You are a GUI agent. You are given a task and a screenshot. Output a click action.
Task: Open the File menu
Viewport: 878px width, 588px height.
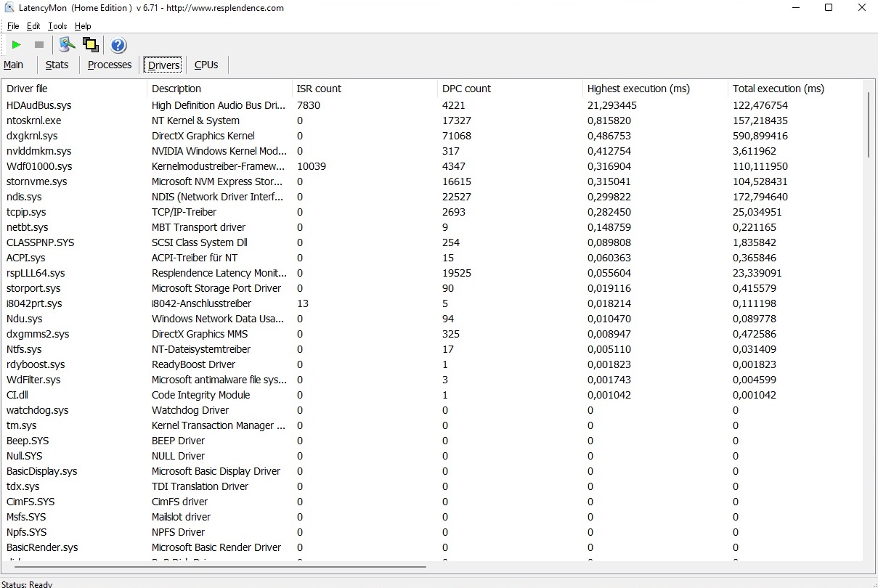[x=13, y=26]
